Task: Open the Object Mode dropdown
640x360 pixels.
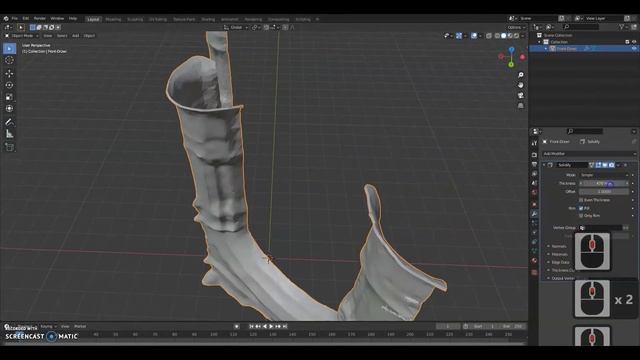Action: pyautogui.click(x=22, y=36)
